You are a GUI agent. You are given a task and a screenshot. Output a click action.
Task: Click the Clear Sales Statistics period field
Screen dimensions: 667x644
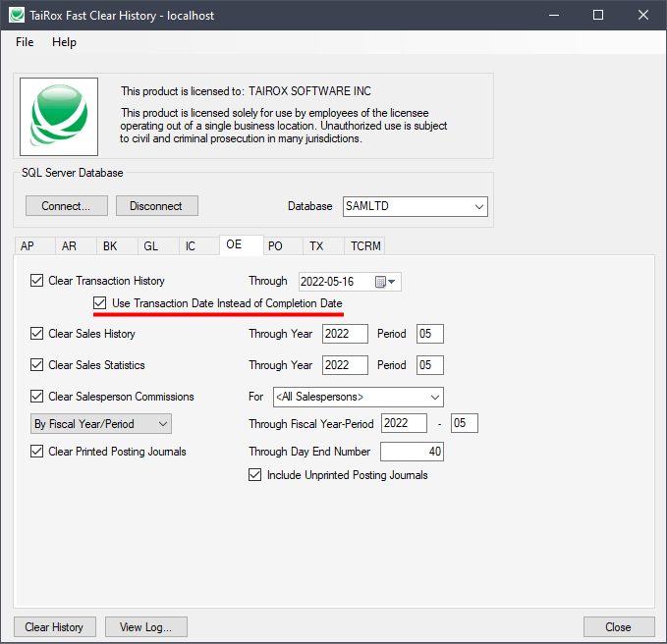(x=429, y=365)
